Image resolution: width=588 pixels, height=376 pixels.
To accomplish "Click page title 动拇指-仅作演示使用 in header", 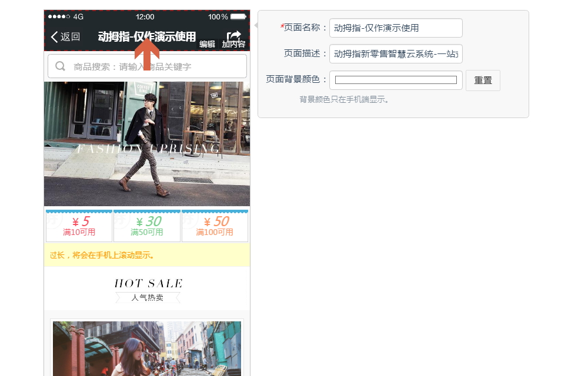I will 146,36.
